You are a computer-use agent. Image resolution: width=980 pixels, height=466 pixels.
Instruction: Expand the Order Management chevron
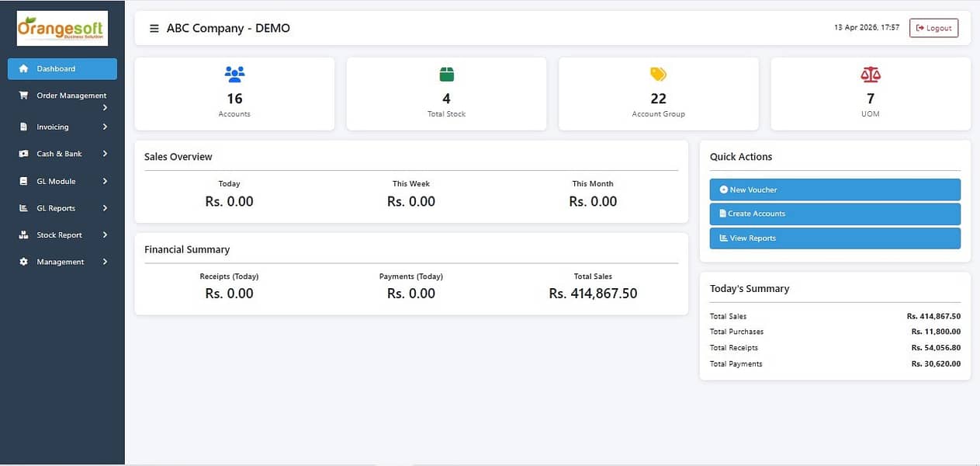point(105,107)
